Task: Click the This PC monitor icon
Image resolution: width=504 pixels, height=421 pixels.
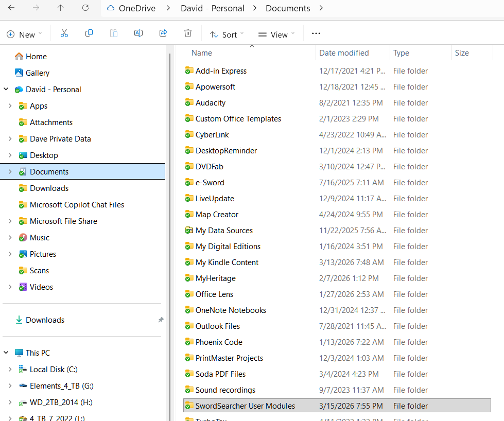Action: pyautogui.click(x=19, y=353)
